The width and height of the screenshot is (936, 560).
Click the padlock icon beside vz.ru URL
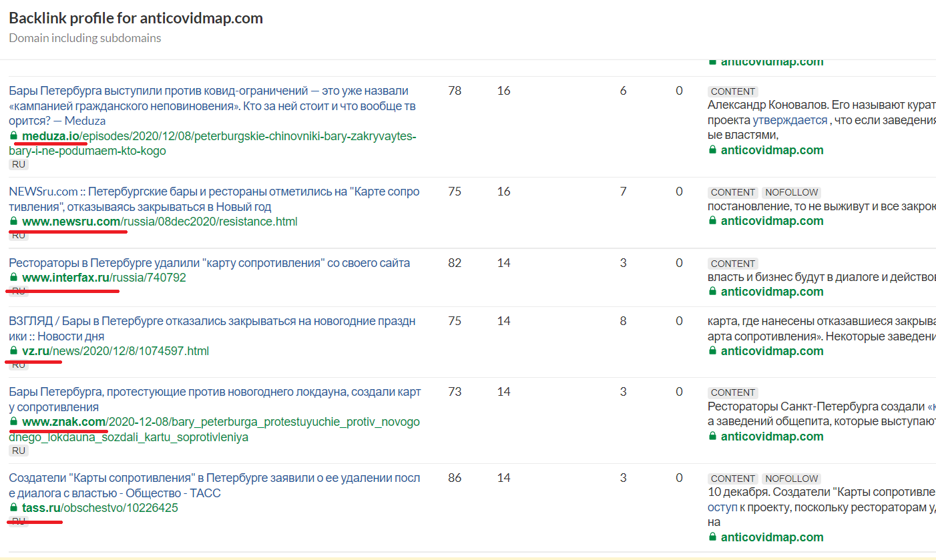click(13, 351)
